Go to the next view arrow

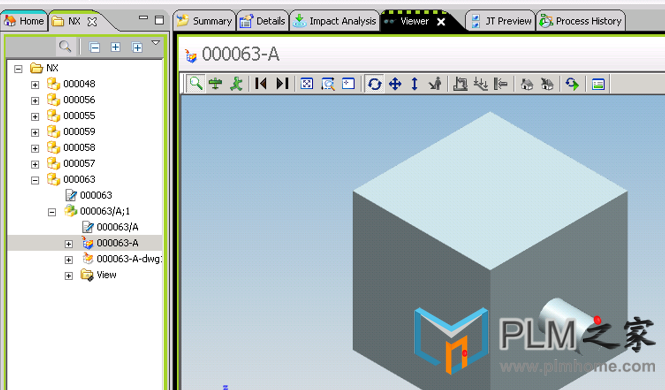282,84
